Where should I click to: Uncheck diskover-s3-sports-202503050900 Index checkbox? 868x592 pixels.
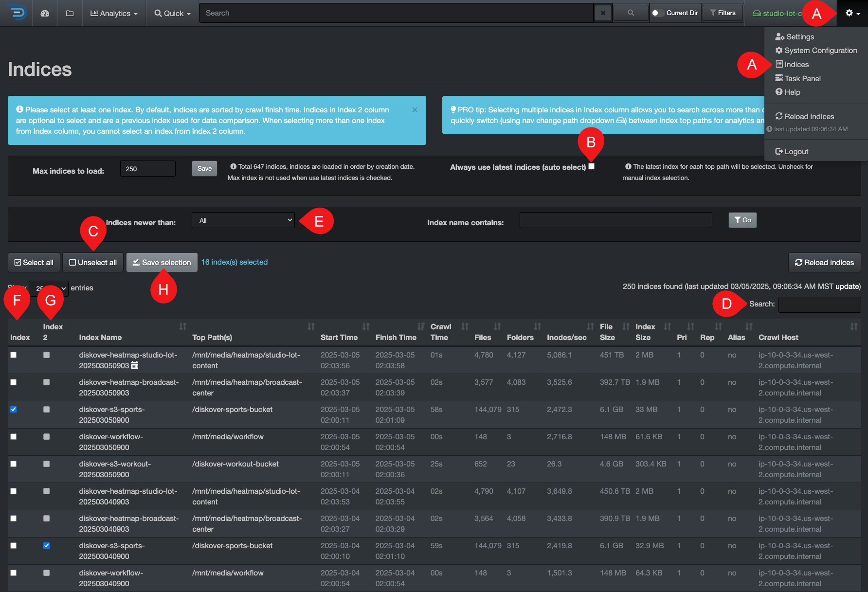14,410
